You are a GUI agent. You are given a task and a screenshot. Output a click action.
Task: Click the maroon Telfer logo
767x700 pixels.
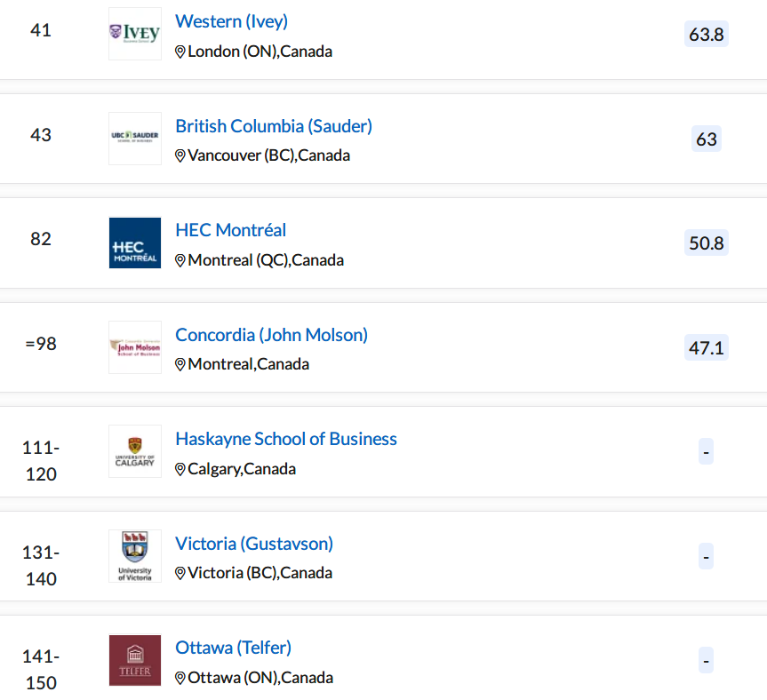click(x=135, y=660)
